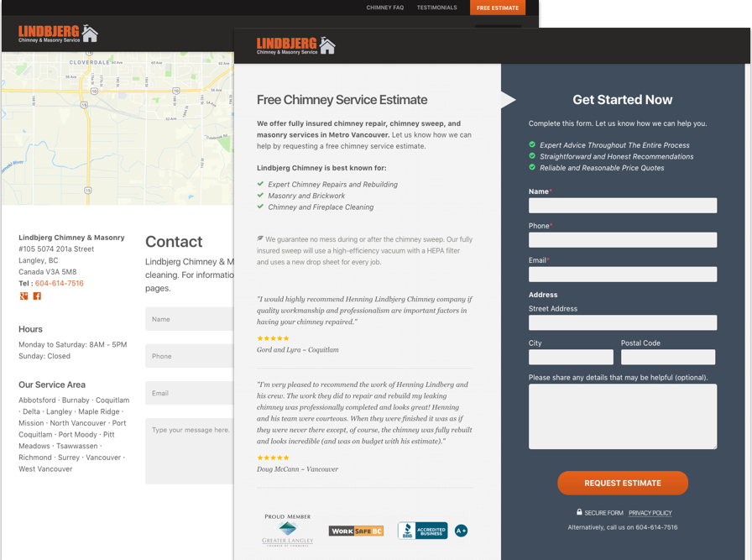
Task: Open the Privacy Policy link
Action: tap(650, 513)
